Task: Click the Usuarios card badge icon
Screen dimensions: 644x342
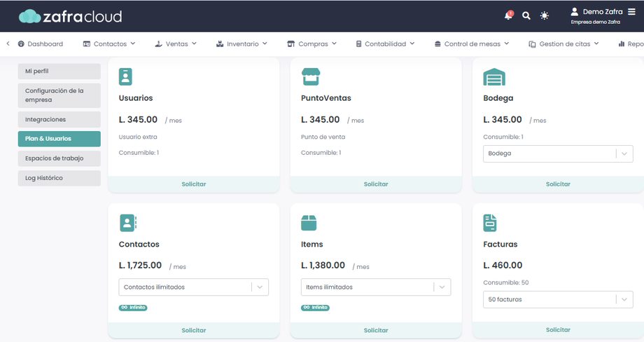Action: pos(125,77)
